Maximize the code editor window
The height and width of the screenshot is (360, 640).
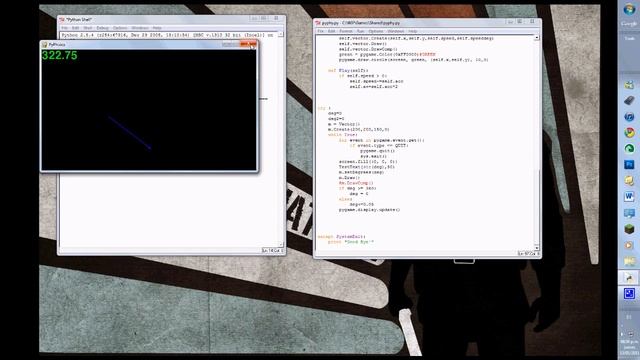520,21
